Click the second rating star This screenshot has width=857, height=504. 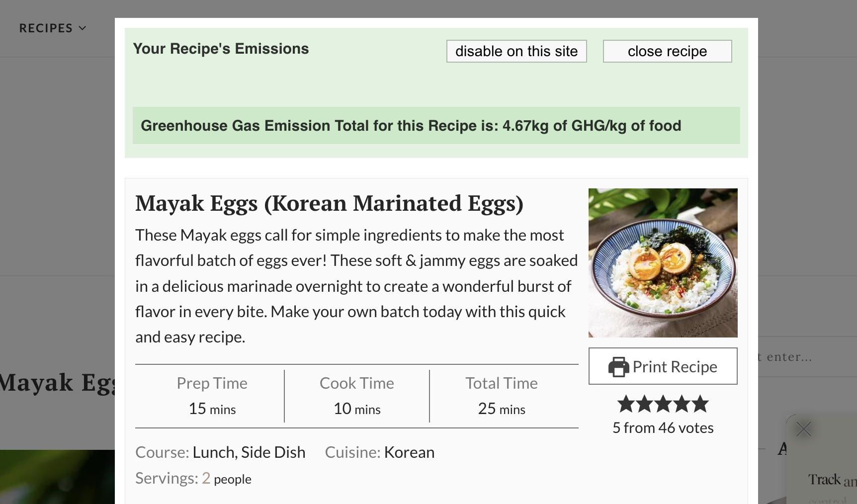tap(644, 404)
